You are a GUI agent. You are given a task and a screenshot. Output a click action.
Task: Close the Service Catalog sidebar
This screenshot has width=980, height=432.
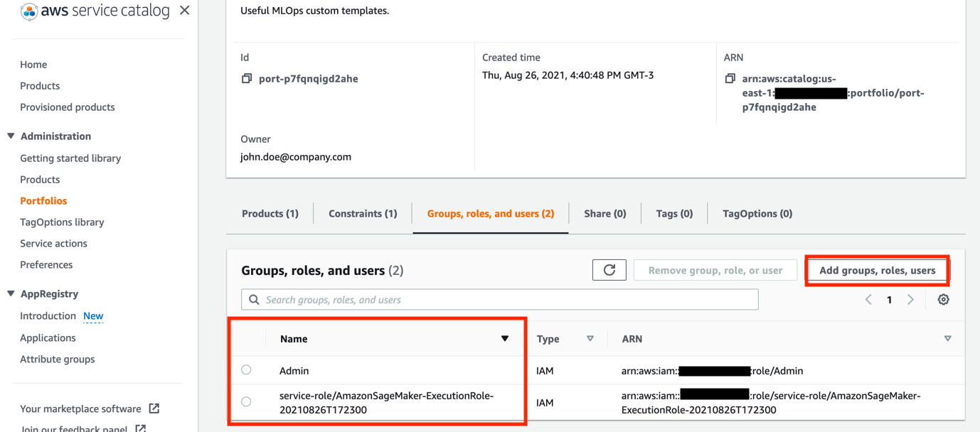click(x=184, y=11)
